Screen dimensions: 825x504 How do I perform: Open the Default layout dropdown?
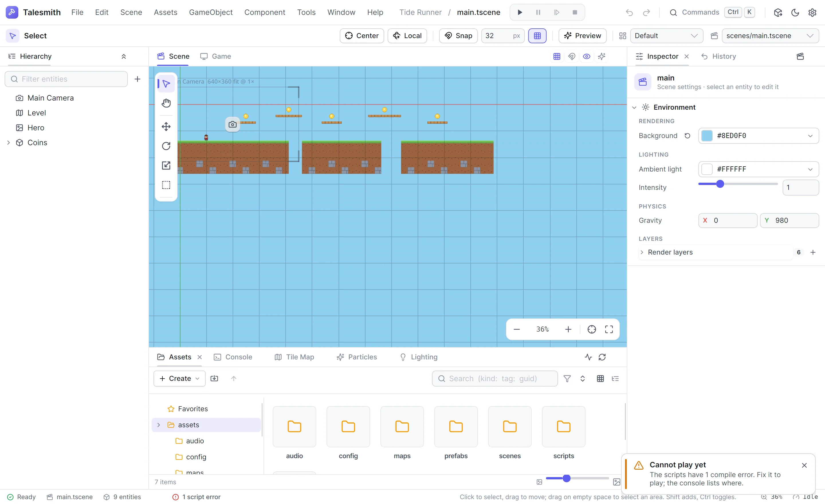(666, 36)
